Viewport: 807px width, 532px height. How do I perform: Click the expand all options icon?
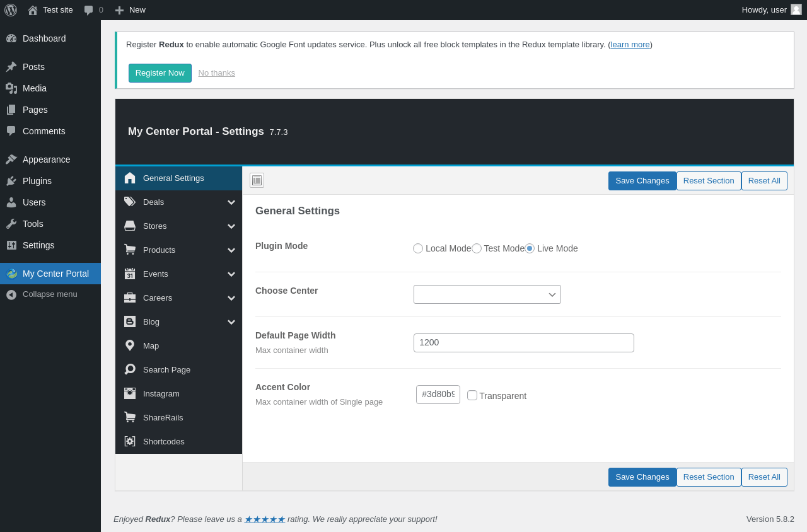tap(257, 180)
